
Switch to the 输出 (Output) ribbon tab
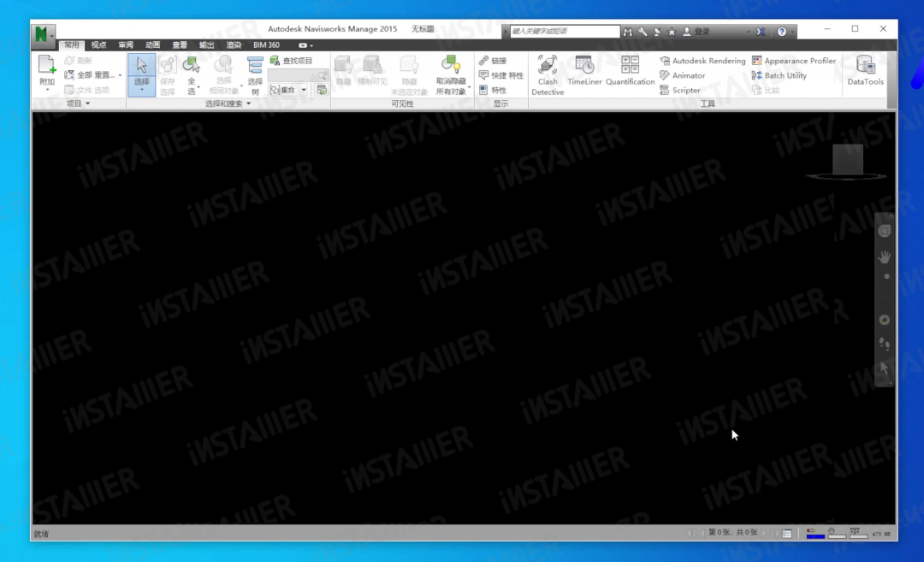207,45
